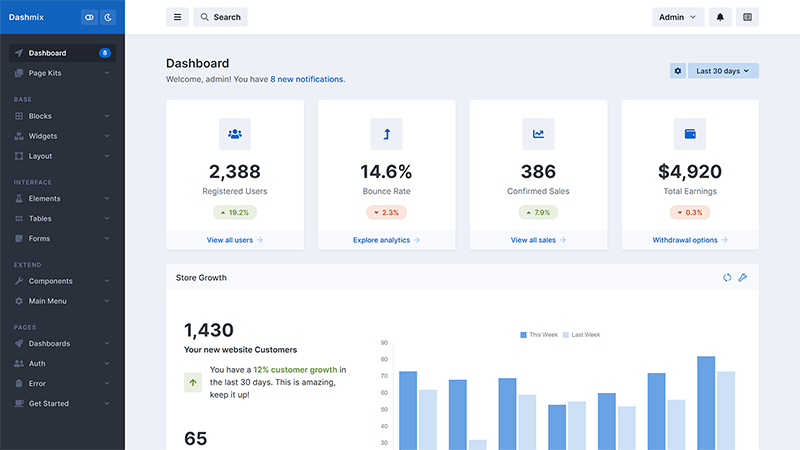Click the Total Earnings wallet icon
The width and height of the screenshot is (800, 450).
click(690, 134)
